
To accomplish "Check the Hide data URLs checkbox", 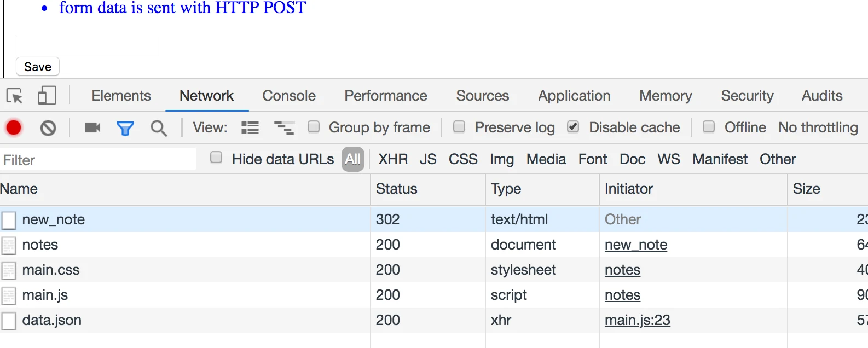I will click(216, 158).
